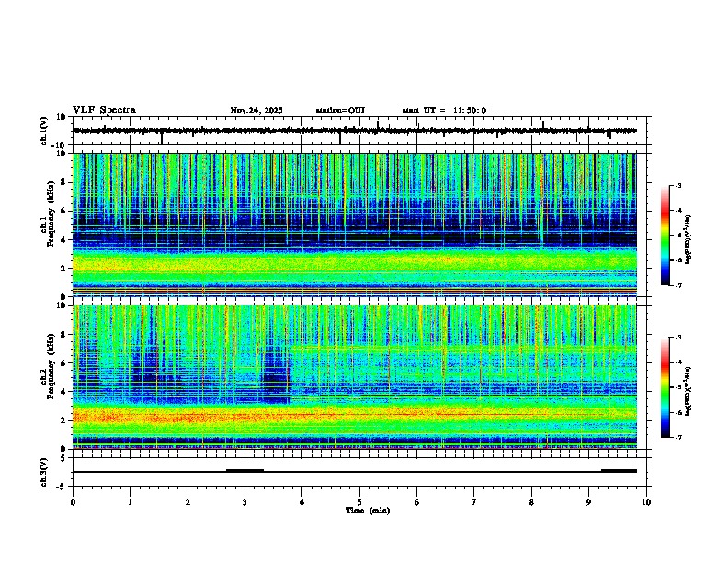Click the "-3" label atop ch.1 colorbar
Image resolution: width=728 pixels, height=563 pixels.
tap(677, 186)
